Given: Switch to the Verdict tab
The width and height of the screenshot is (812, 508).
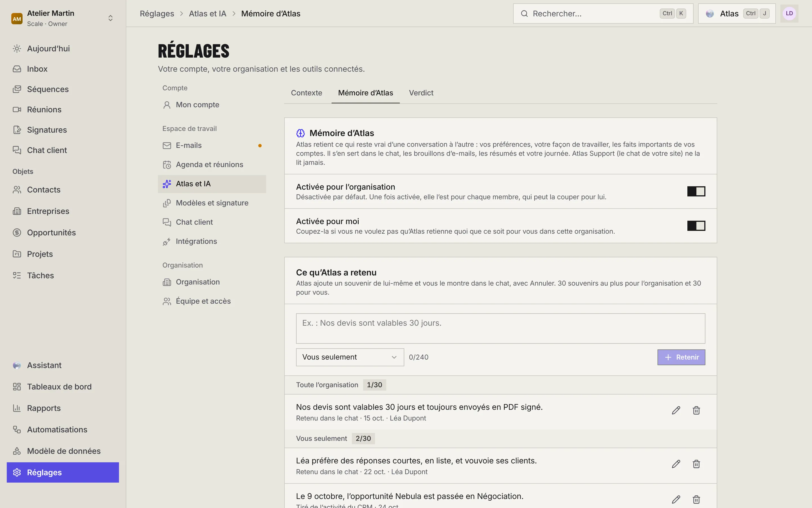Looking at the screenshot, I should [421, 93].
